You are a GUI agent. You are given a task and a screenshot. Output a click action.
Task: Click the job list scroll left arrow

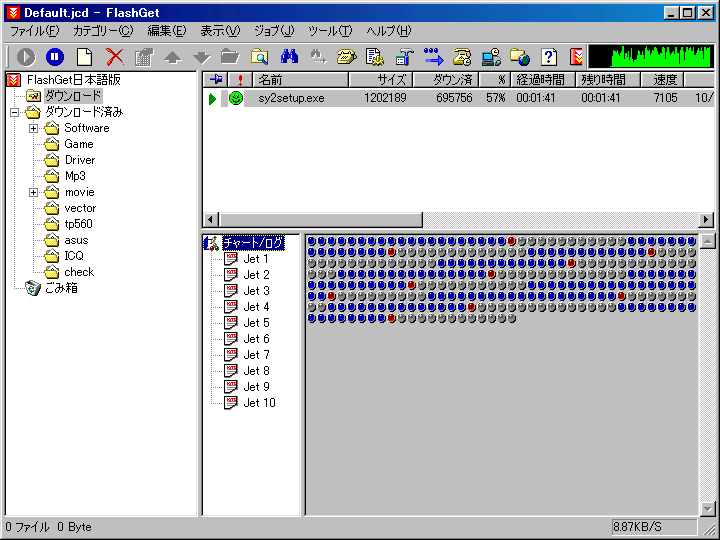pyautogui.click(x=211, y=220)
